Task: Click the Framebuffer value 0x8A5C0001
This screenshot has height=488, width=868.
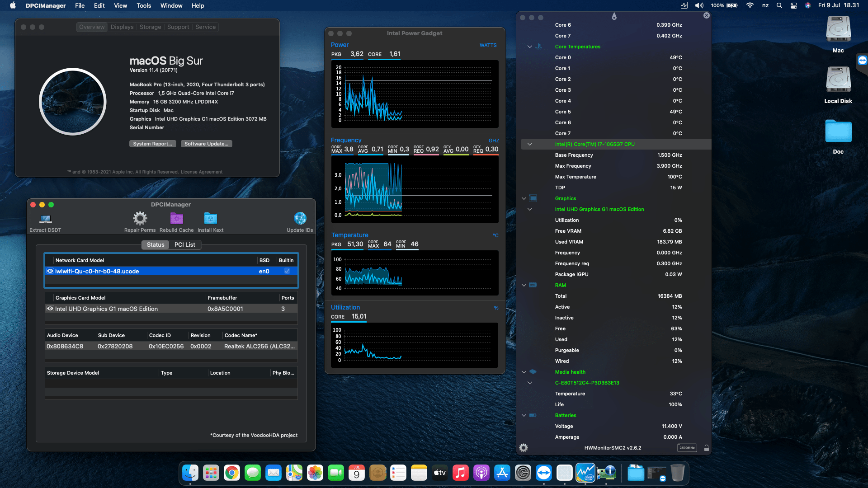Action: click(x=225, y=309)
